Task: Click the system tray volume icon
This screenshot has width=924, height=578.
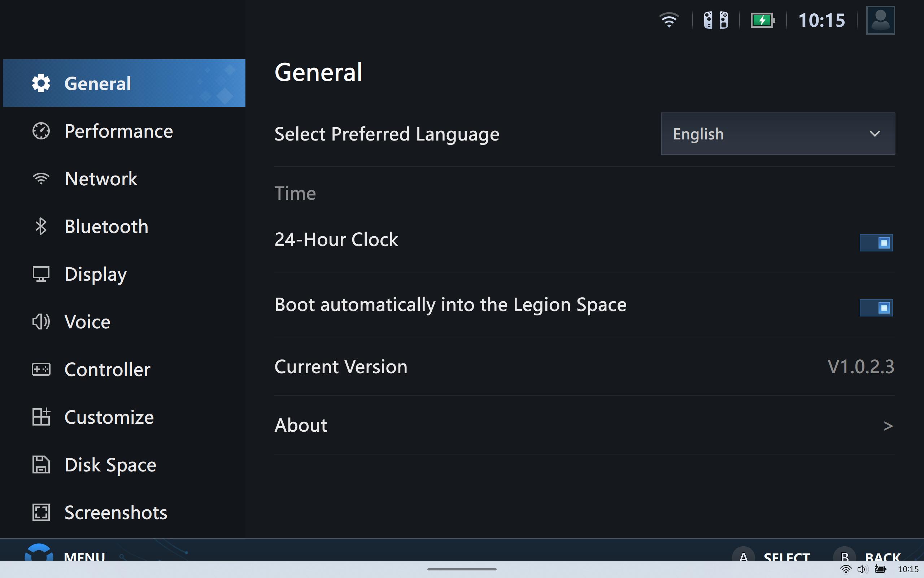Action: pos(863,569)
